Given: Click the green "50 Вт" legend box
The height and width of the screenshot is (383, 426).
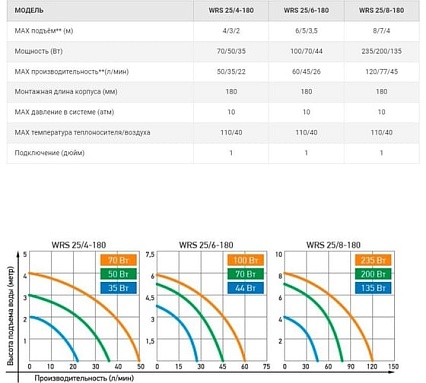Looking at the screenshot, I should pos(118,274).
